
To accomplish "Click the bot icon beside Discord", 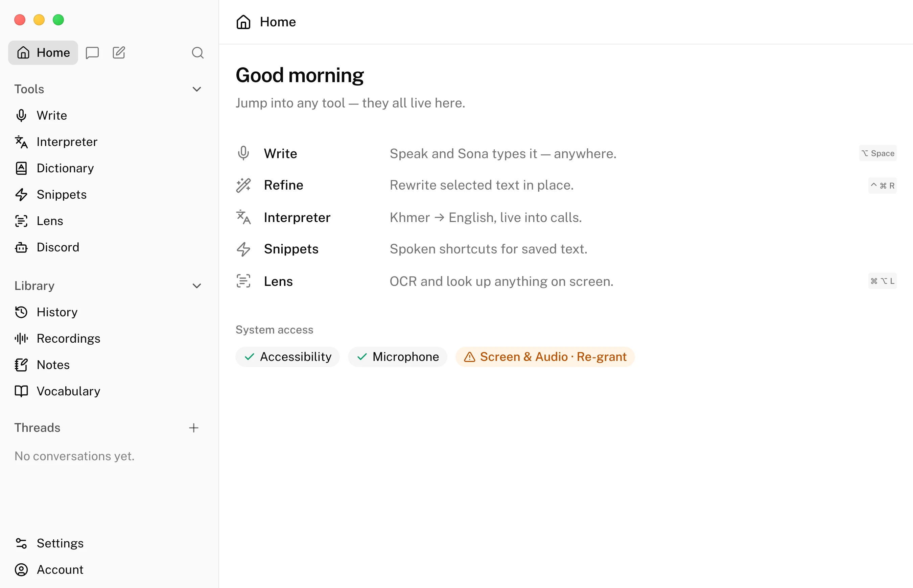I will (21, 247).
